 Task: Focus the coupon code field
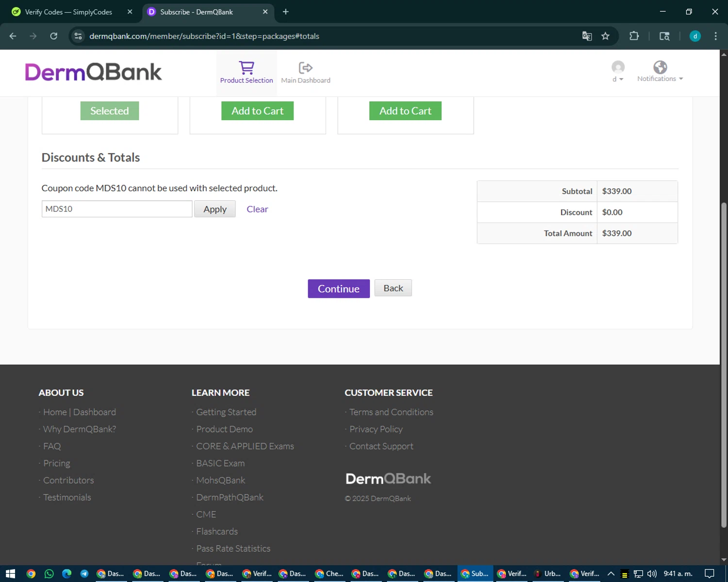(117, 209)
